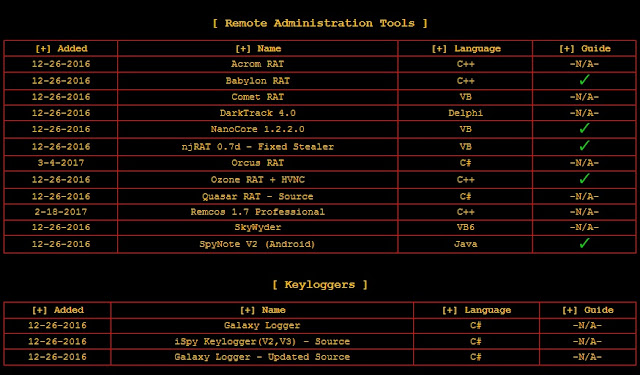Click the Java language cell for SpyNote

pyautogui.click(x=466, y=244)
